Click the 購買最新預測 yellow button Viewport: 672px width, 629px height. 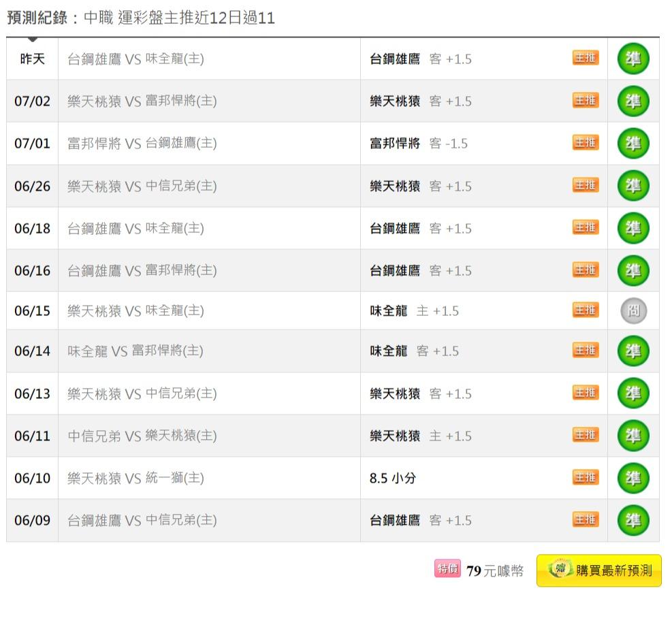598,570
